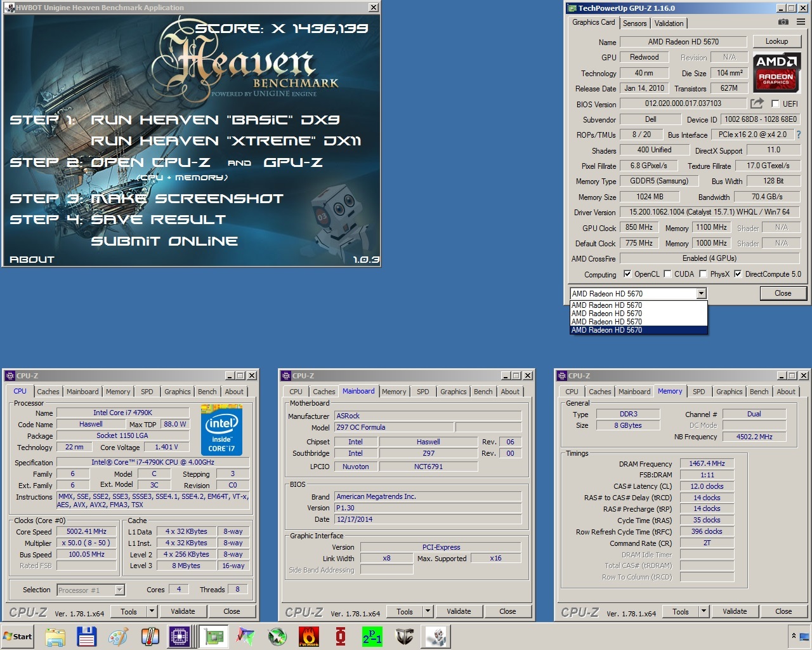Open the thermometer temperature app in taskbar

[150, 636]
